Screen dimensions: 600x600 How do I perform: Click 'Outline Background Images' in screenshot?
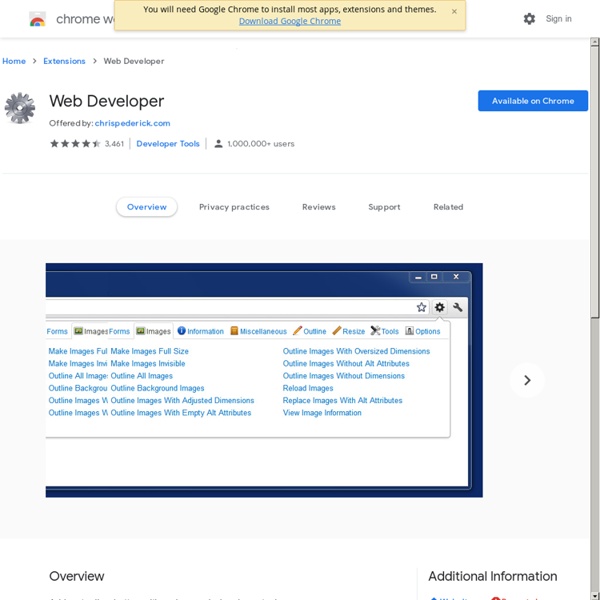click(x=157, y=388)
